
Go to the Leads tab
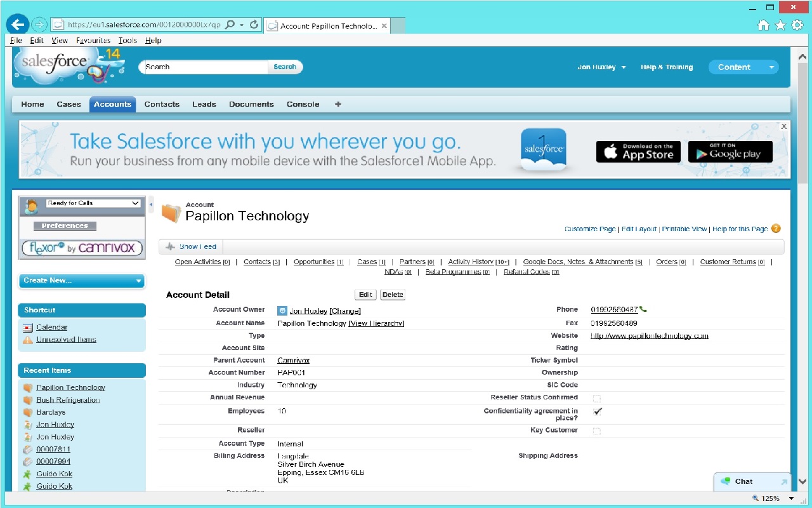[204, 104]
